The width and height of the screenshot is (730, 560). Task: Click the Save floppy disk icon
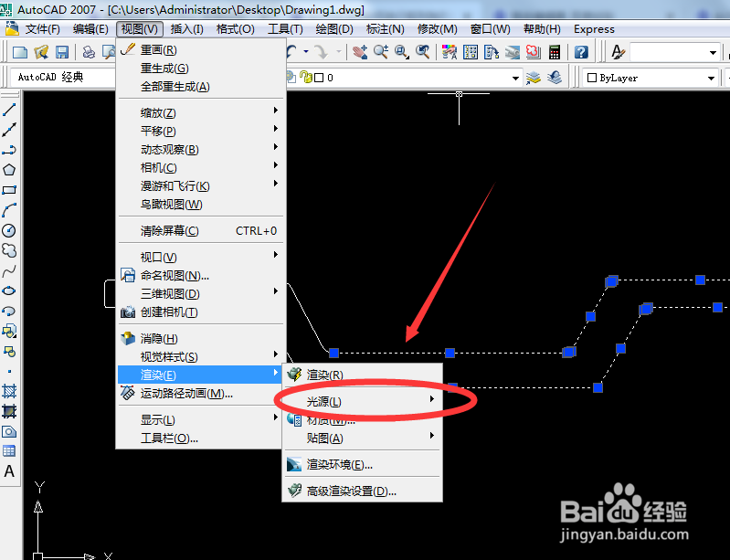tap(62, 52)
